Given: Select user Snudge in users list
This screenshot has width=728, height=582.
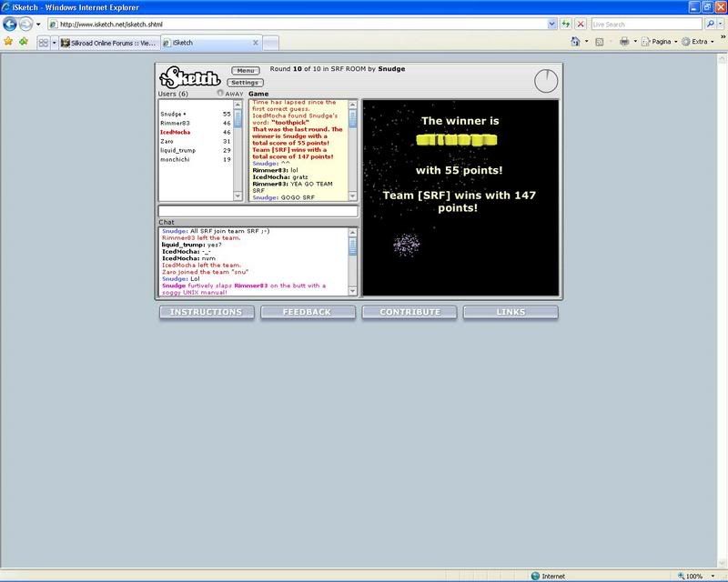Looking at the screenshot, I should click(x=195, y=114).
